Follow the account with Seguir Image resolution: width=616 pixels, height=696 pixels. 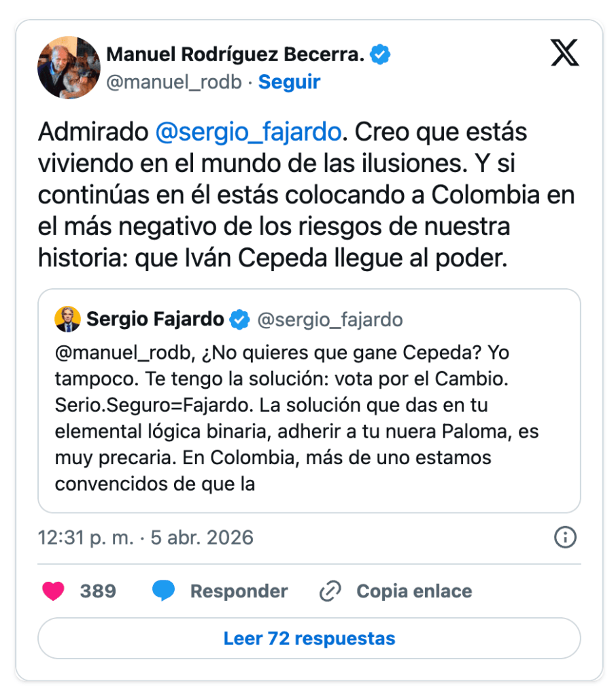pos(289,82)
